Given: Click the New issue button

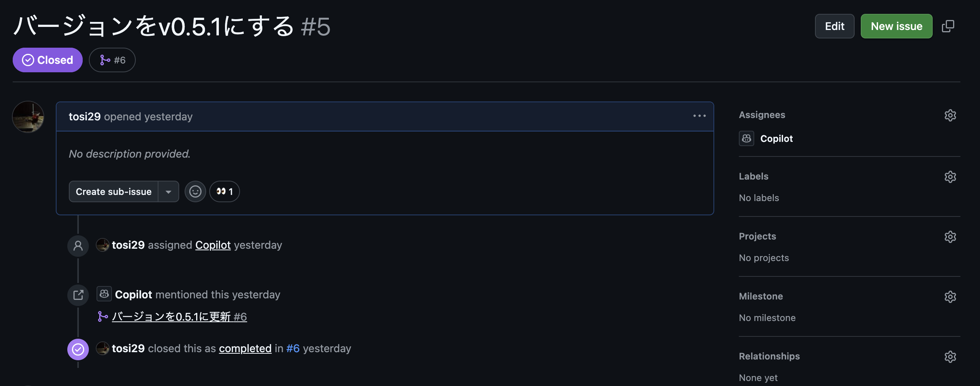Looking at the screenshot, I should 897,26.
